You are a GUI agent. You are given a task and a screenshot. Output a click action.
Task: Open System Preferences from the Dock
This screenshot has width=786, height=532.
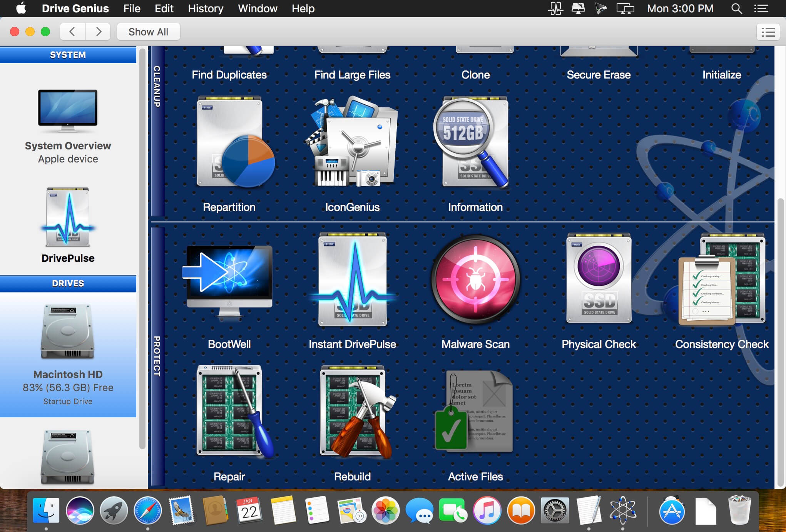pos(555,510)
